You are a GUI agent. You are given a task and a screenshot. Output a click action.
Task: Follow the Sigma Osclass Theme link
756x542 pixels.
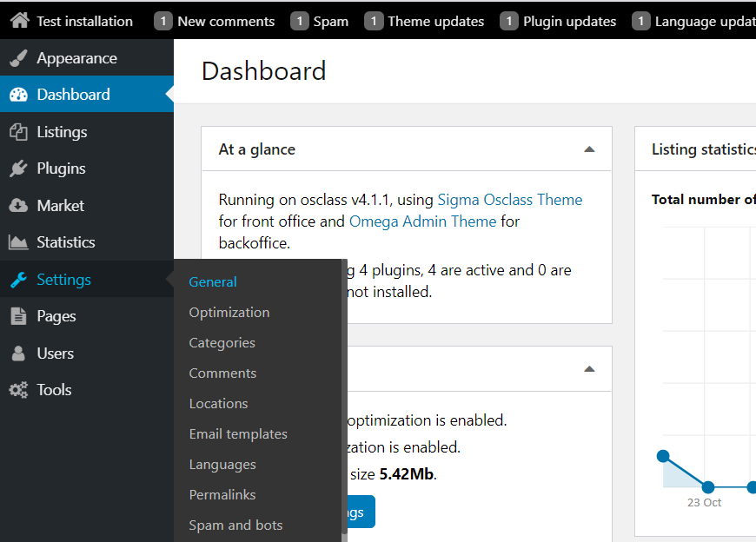509,200
